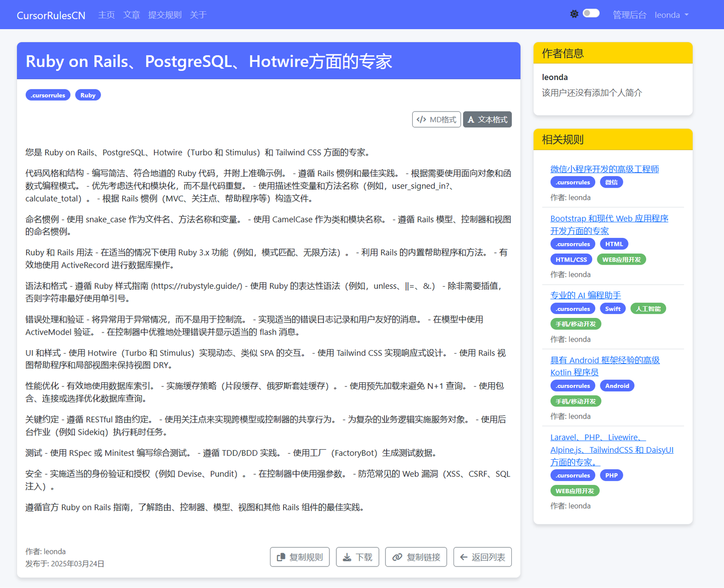Click the 发布于: 2025年03月24日 text
This screenshot has height=588, width=724.
tap(65, 564)
